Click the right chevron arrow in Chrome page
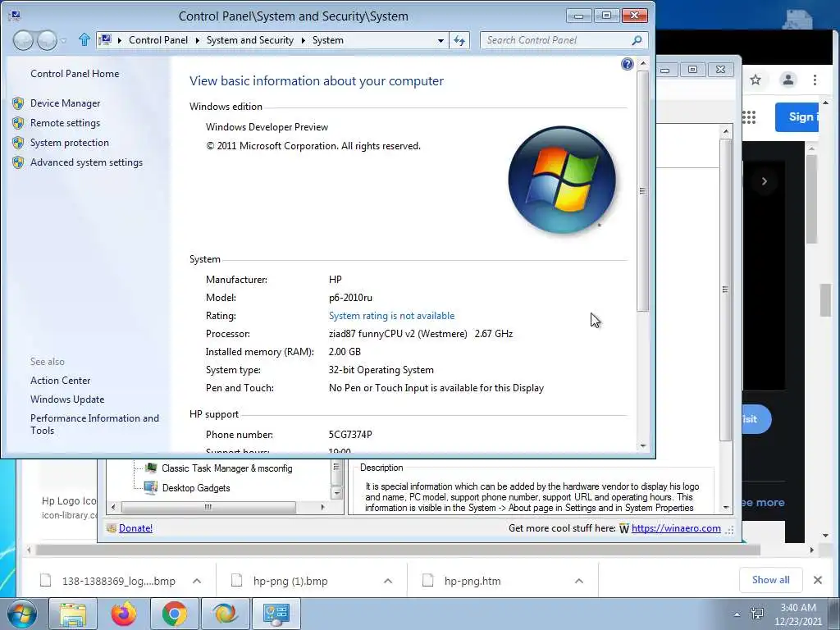The width and height of the screenshot is (840, 630). tap(765, 181)
